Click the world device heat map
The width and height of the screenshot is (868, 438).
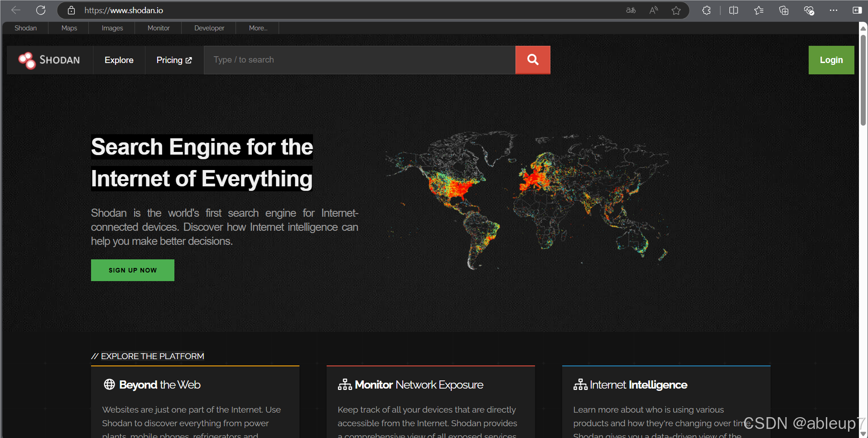pyautogui.click(x=528, y=200)
